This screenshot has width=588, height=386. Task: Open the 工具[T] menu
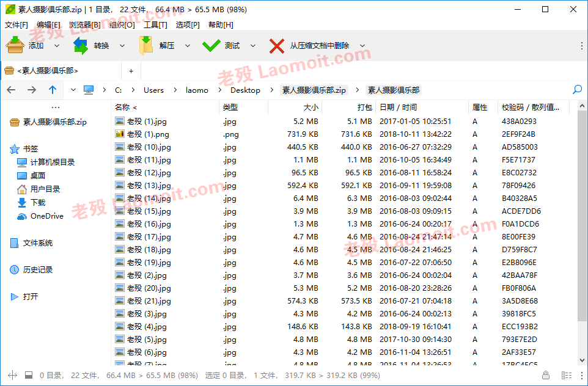tap(155, 24)
